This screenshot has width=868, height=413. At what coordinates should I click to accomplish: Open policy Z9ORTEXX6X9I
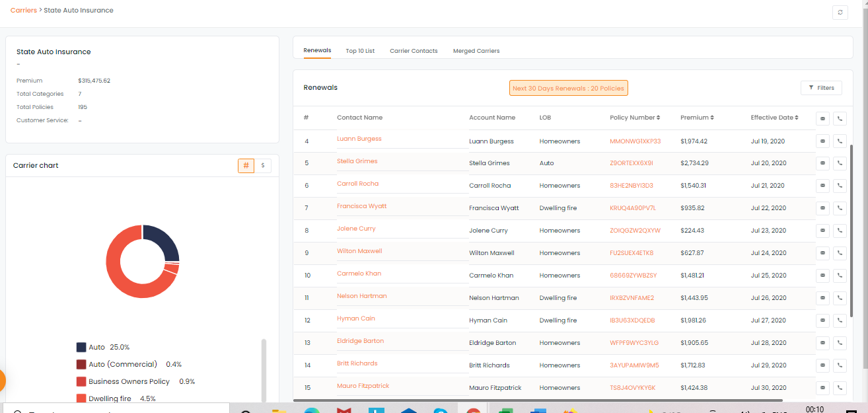click(632, 163)
